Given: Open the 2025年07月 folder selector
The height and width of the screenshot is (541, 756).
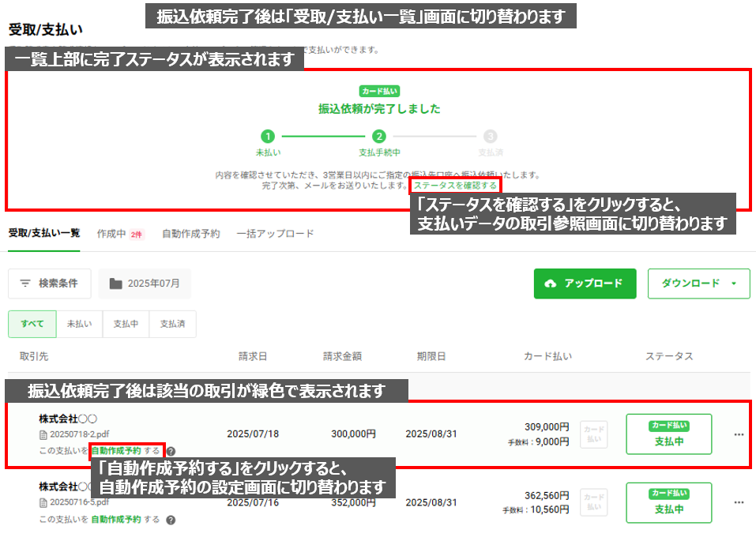Looking at the screenshot, I should [145, 284].
